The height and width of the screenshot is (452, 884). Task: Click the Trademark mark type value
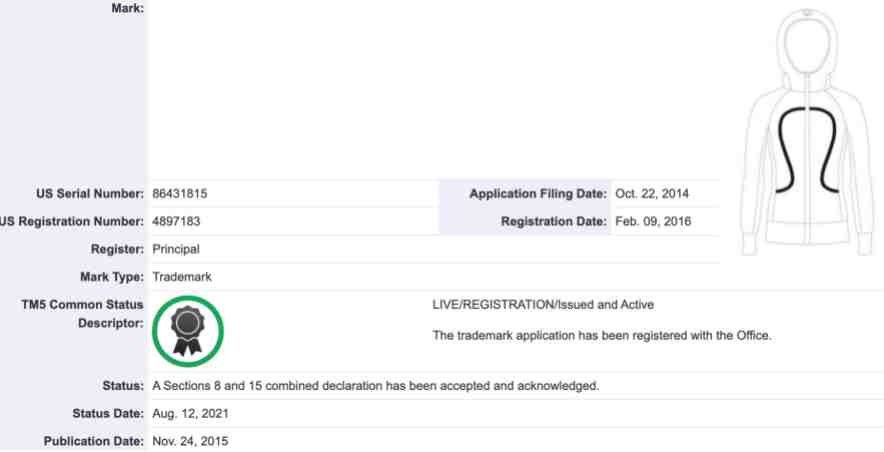[182, 277]
